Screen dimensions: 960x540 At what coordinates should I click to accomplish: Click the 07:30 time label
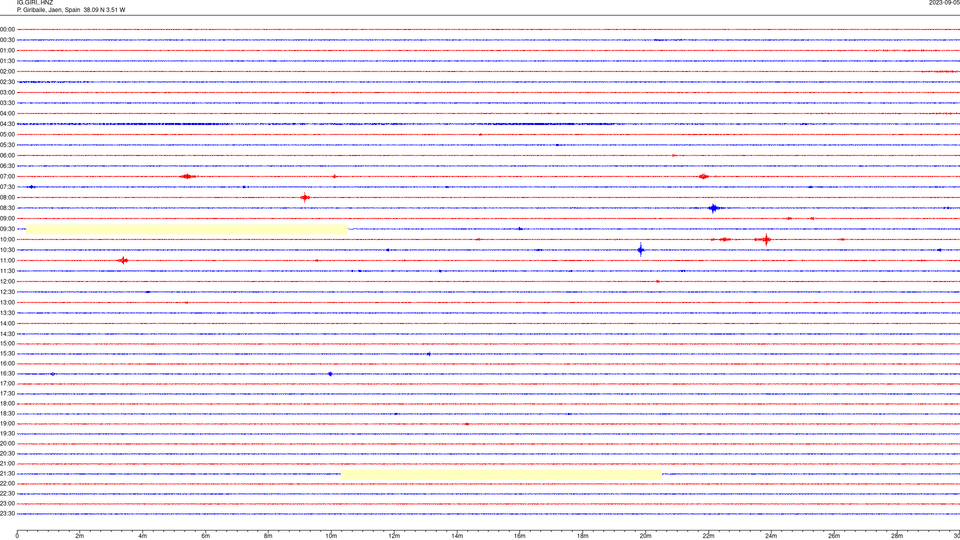click(x=7, y=187)
